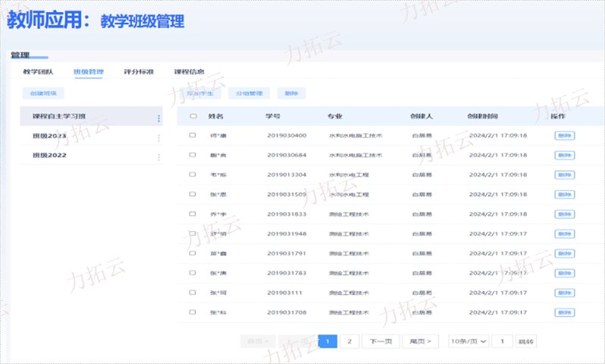Switch to the 评分标准 tab

(x=139, y=72)
